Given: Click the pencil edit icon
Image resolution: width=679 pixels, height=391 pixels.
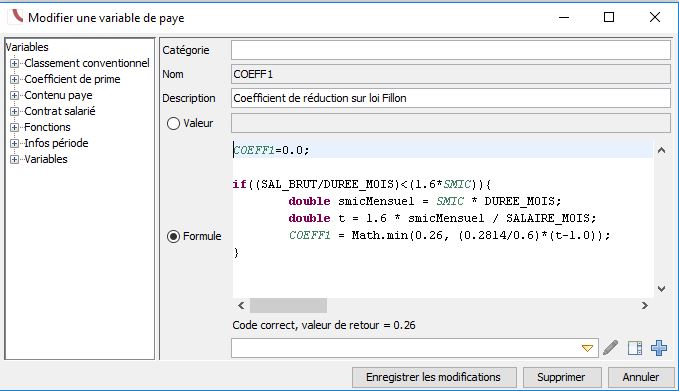Looking at the screenshot, I should pos(611,348).
